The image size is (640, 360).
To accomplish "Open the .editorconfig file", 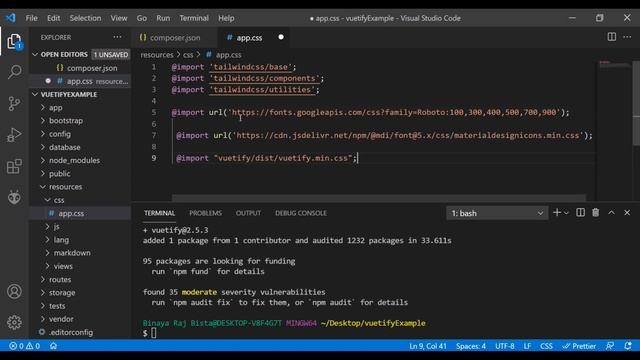I will pos(80,332).
